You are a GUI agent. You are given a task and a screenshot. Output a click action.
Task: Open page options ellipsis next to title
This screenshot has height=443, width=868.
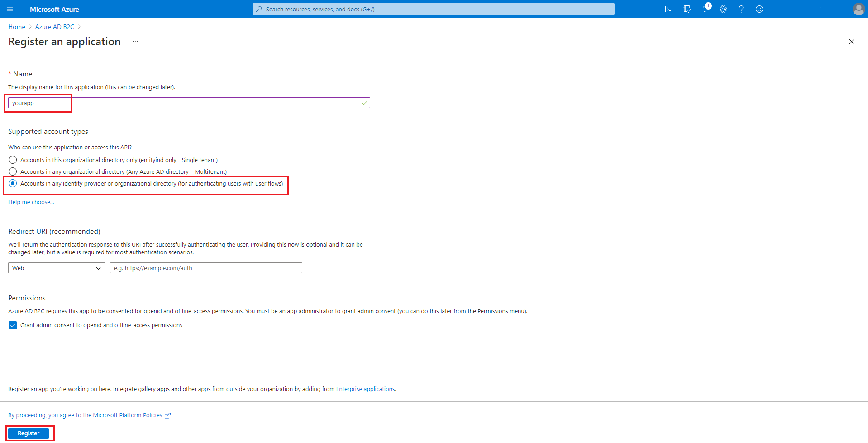[135, 41]
